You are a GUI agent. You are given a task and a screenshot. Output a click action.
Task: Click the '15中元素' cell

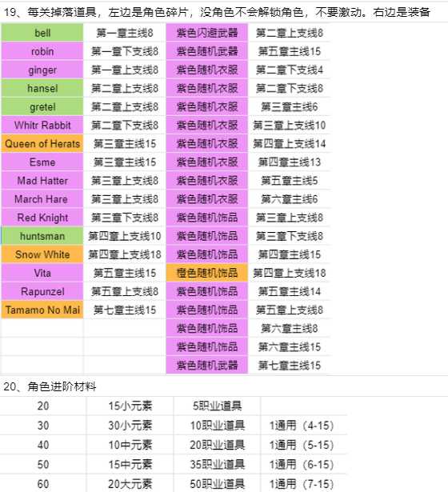click(x=130, y=464)
